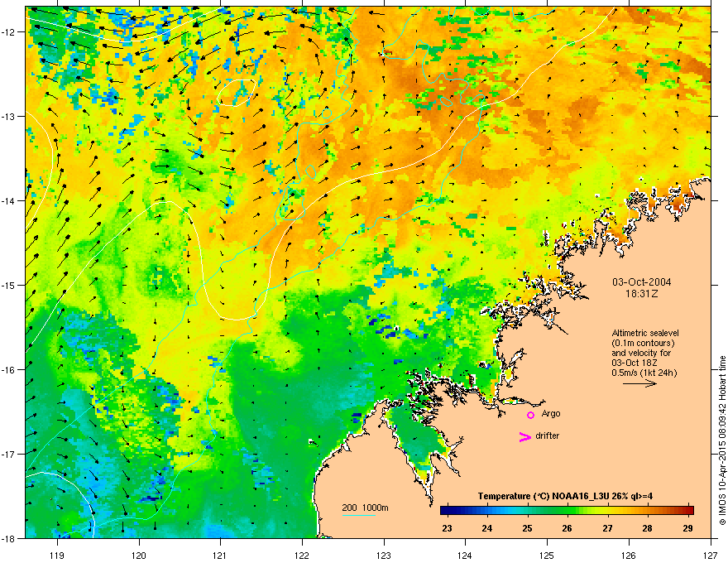Click the 'and velocity for' caption line
Screen dimensions: 728x563
[641, 353]
